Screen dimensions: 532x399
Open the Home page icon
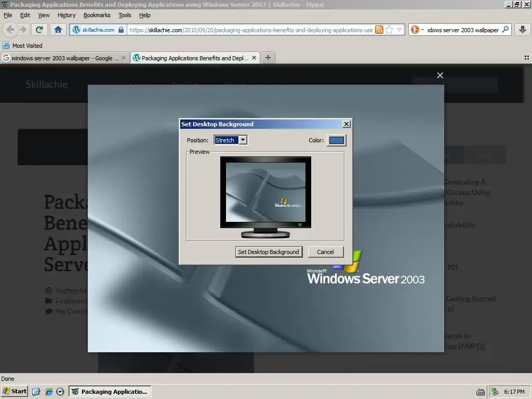[x=58, y=30]
